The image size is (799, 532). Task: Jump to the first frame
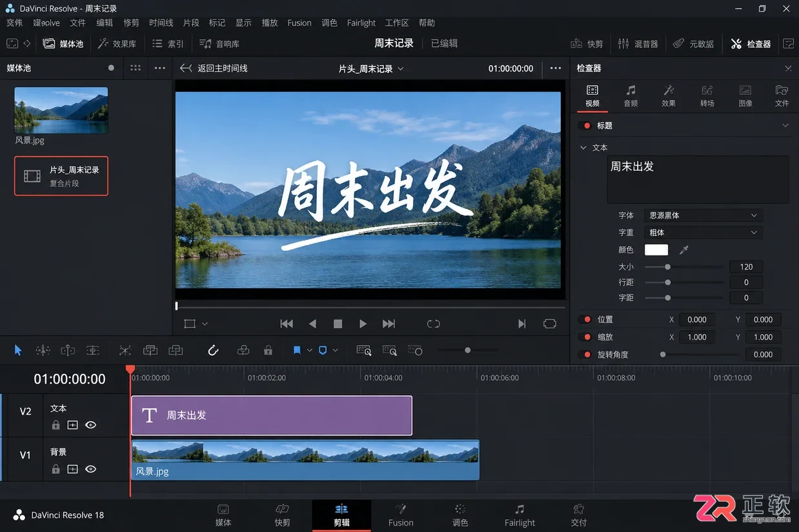tap(287, 324)
